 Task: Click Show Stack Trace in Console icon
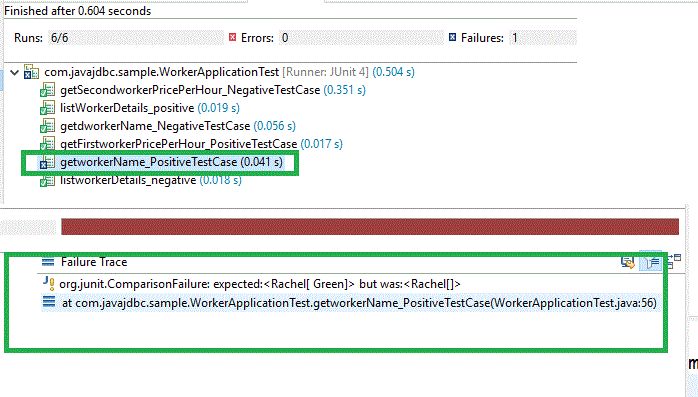pos(628,262)
